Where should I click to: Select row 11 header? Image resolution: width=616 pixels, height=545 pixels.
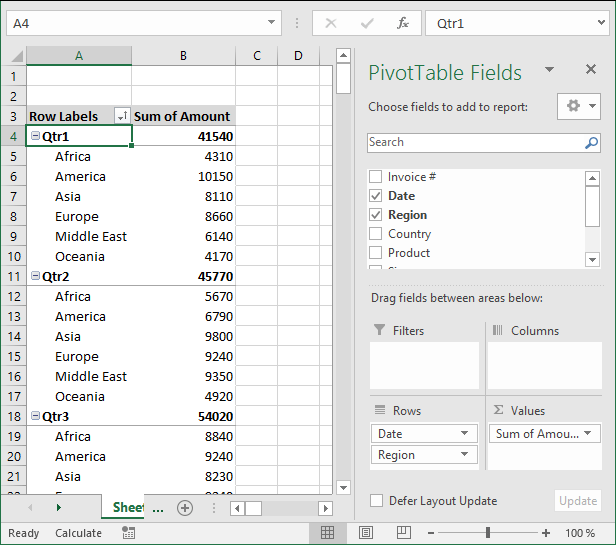pyautogui.click(x=14, y=276)
